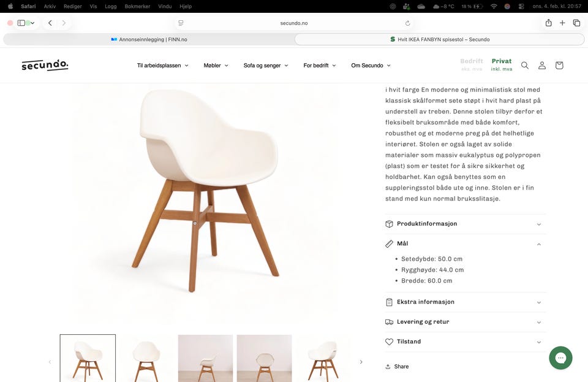Open Control Center in menu bar
This screenshot has height=382, width=588.
pos(521,6)
